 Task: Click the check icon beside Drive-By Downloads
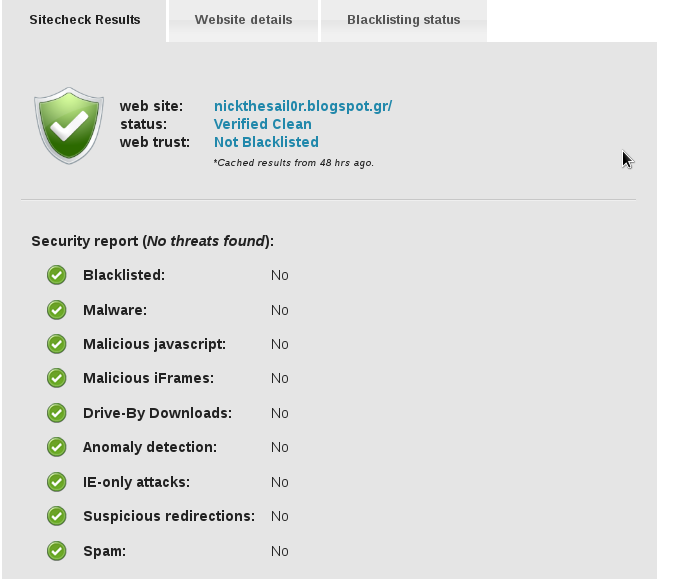coord(56,413)
